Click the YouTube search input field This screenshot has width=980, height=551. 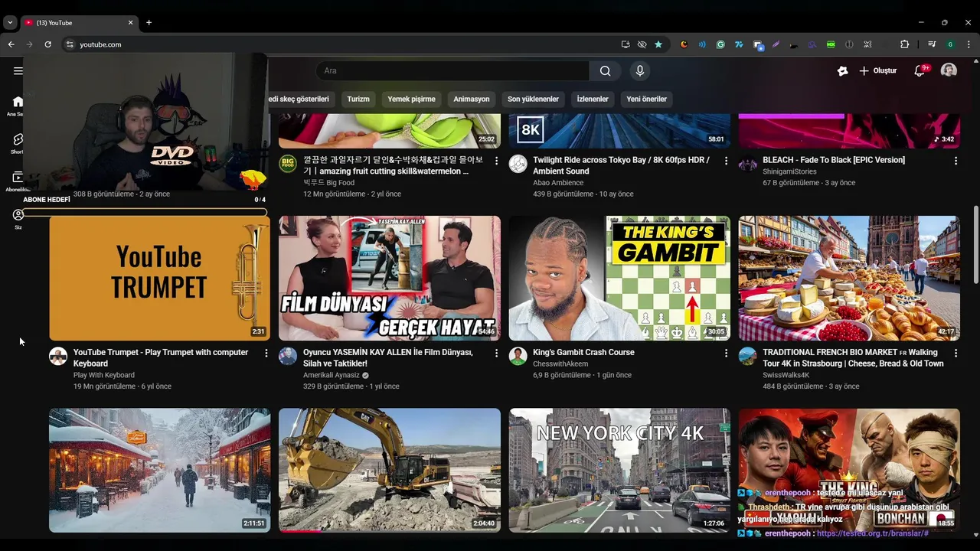452,70
